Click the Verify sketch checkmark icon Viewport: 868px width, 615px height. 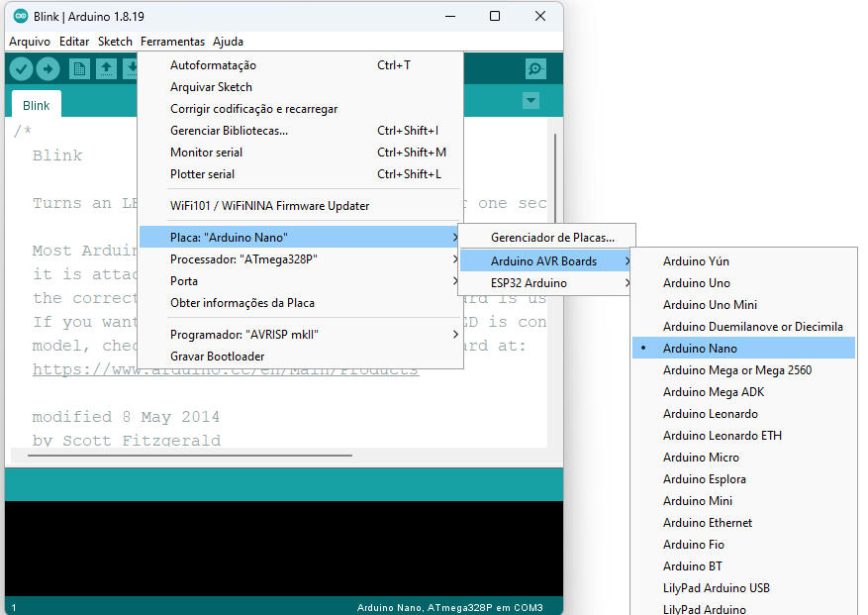(21, 69)
